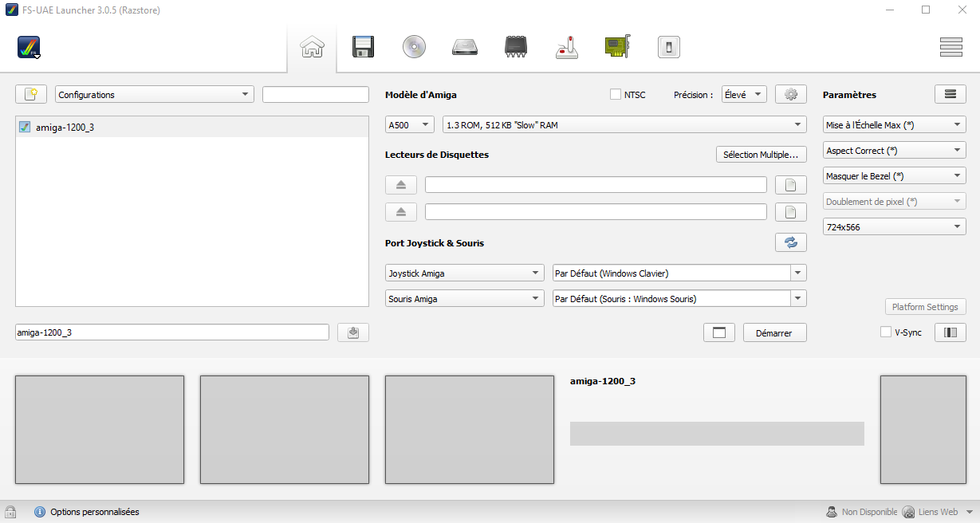Save the current configuration
The width and height of the screenshot is (980, 523).
[x=353, y=332]
